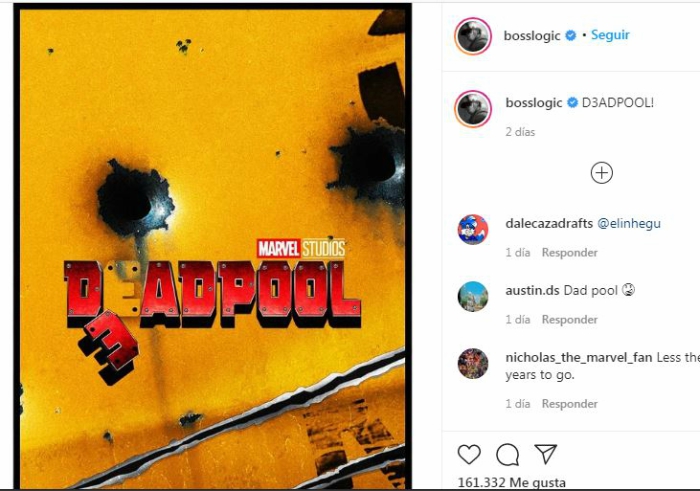This screenshot has width=700, height=491.
Task: Open austin.ds profile avatar
Action: point(473,296)
